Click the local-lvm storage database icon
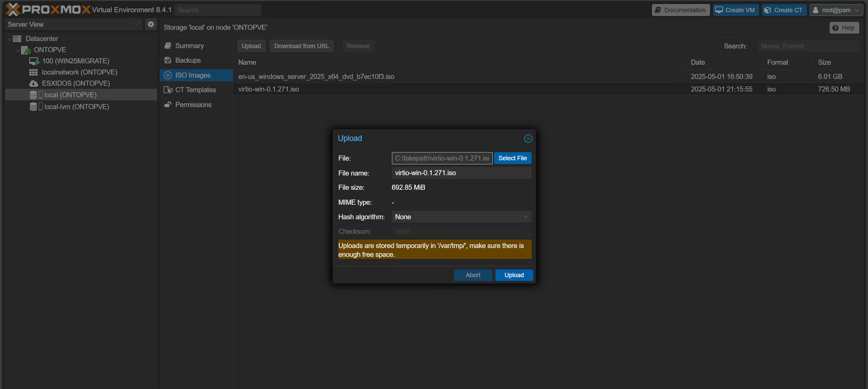 33,107
